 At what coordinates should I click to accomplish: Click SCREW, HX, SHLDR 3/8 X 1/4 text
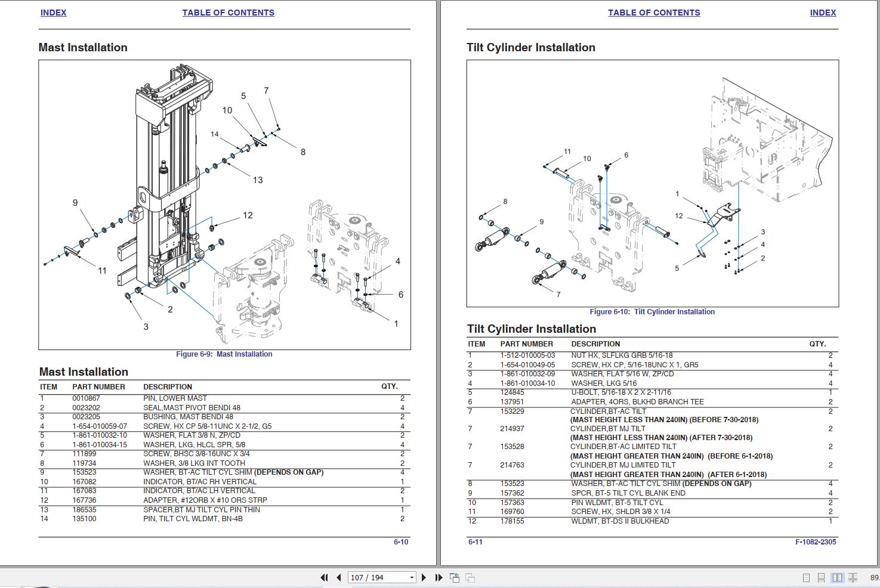(x=620, y=512)
